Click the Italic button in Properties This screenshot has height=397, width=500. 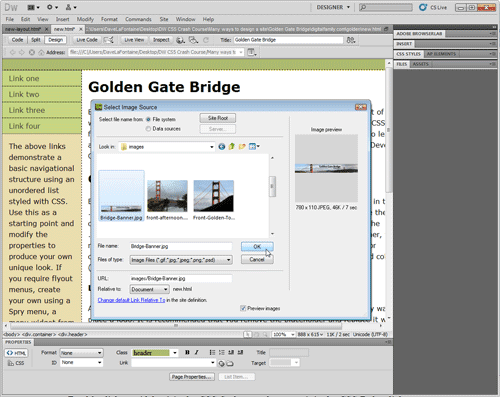coord(197,352)
